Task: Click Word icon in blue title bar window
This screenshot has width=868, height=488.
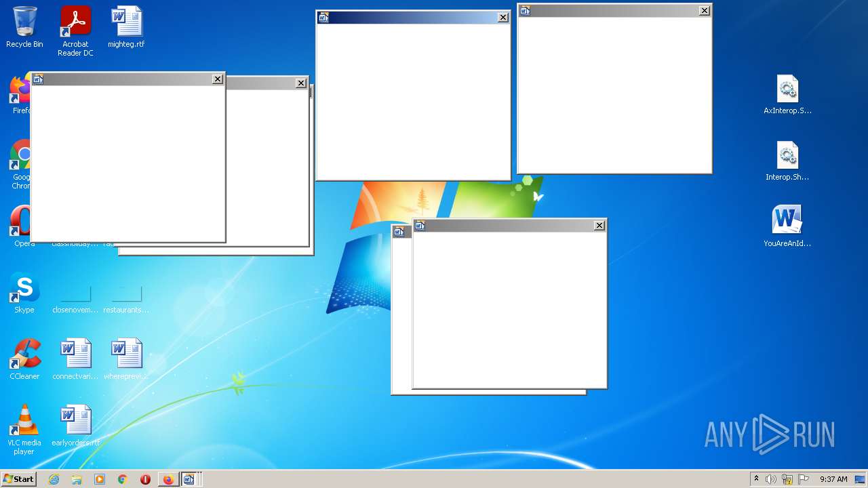Action: click(324, 18)
